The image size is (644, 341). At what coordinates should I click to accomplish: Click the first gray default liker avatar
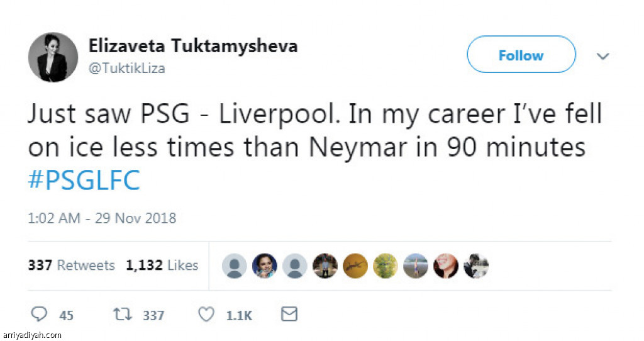point(235,266)
